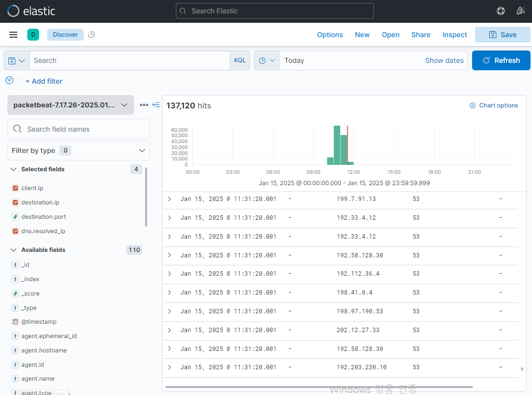Open saved queries disk dropdown

point(17,61)
